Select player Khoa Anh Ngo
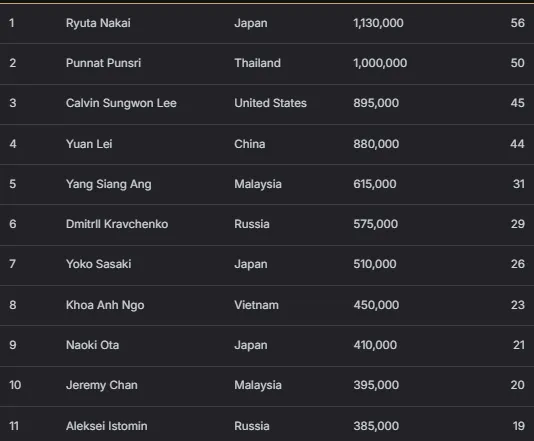The height and width of the screenshot is (441, 534). 105,305
